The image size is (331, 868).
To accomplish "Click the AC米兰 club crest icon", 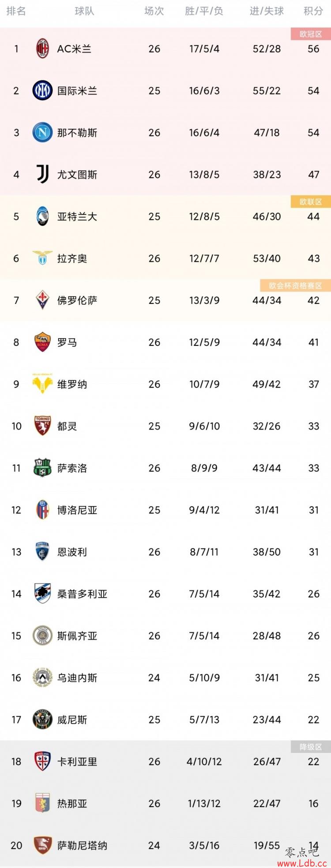I will pos(42,49).
